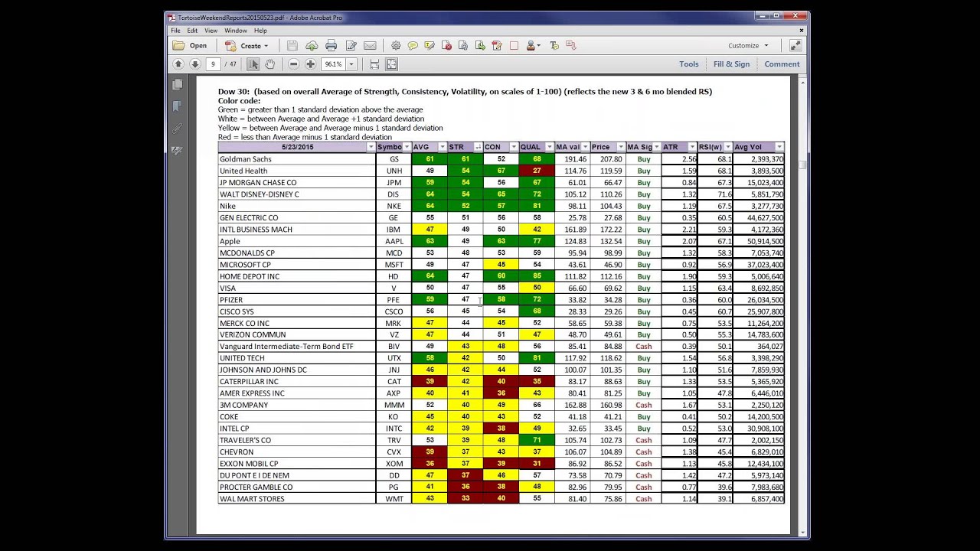Image resolution: width=980 pixels, height=551 pixels.
Task: Click the stamp tool icon
Action: 531,46
